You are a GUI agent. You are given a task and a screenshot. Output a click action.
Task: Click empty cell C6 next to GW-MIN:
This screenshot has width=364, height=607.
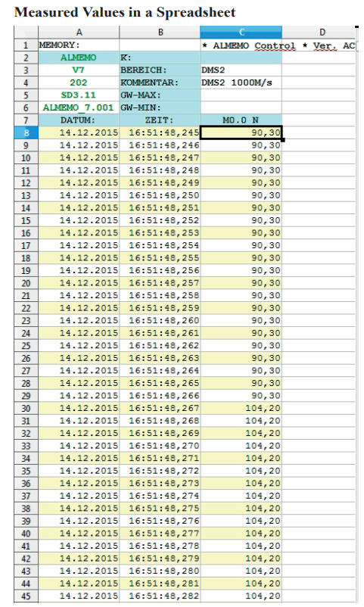click(x=241, y=107)
